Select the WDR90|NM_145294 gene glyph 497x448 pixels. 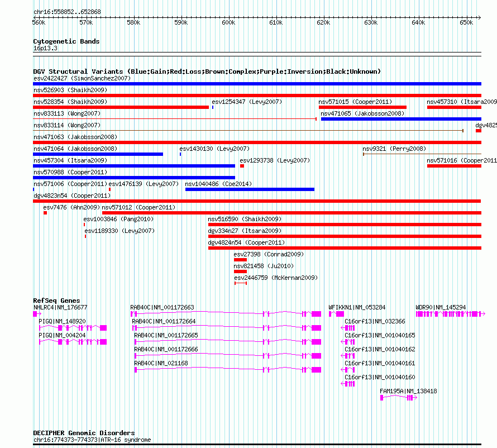click(x=451, y=314)
